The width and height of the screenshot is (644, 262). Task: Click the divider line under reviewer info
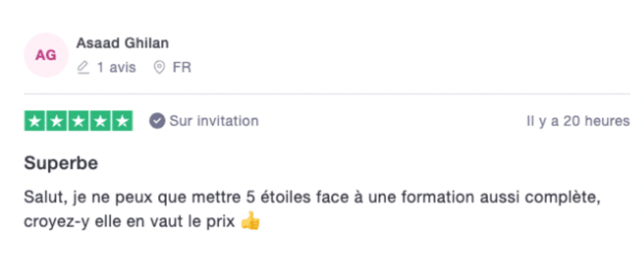tap(327, 94)
